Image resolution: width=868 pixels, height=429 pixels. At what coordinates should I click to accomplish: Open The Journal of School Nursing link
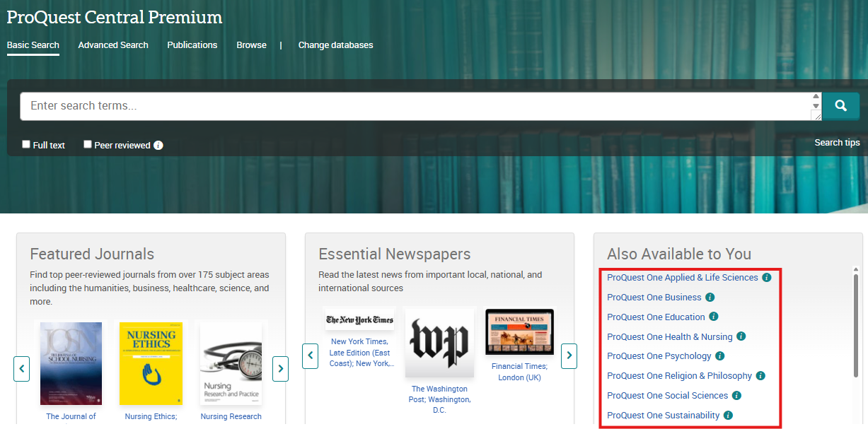pyautogui.click(x=71, y=417)
